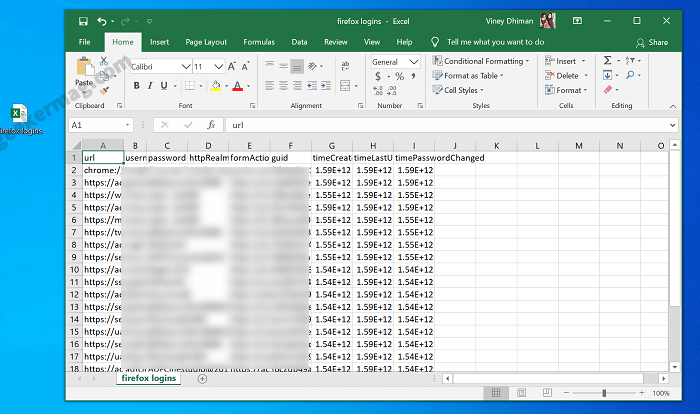Switch to the Data tab

299,42
